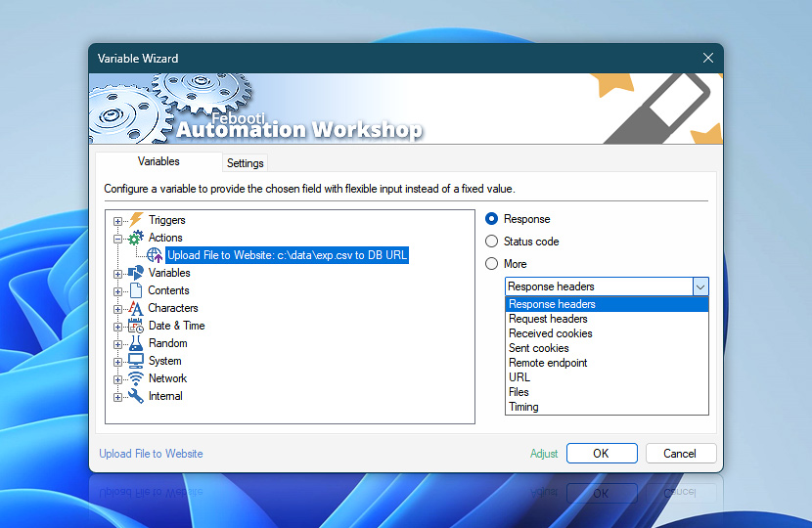Open the Upload File to Website help link
812x528 pixels.
pyautogui.click(x=152, y=454)
